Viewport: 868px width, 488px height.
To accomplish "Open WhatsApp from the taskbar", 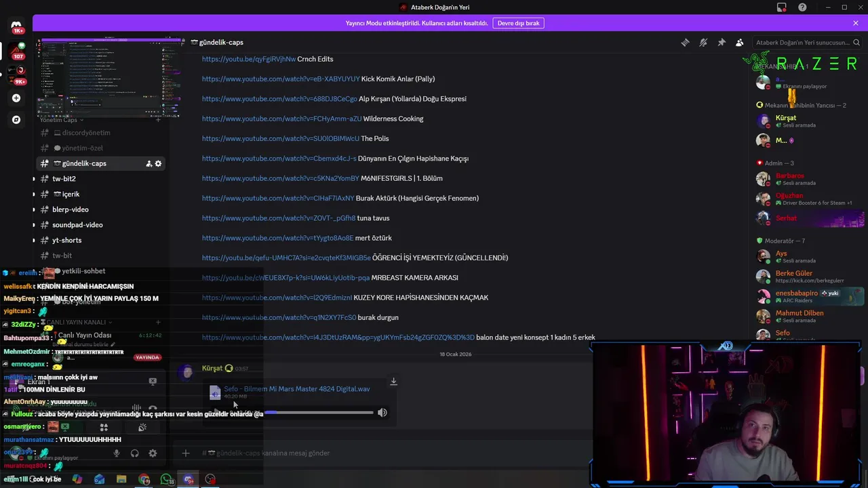I will coord(166,479).
